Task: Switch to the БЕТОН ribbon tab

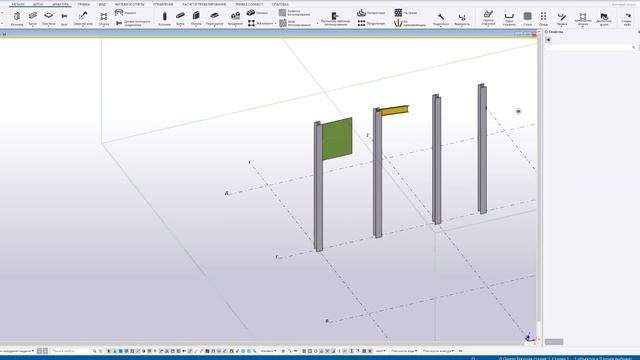Action: point(38,4)
